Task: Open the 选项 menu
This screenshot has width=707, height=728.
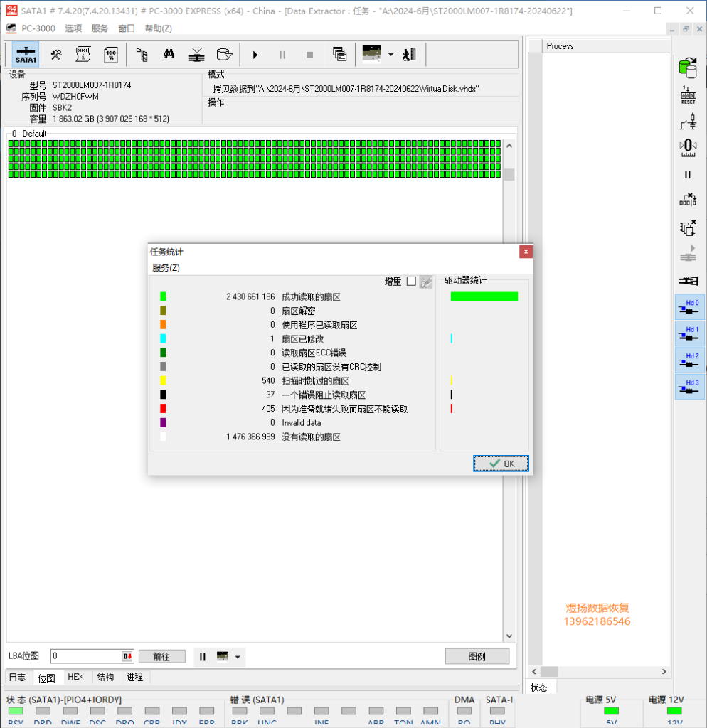Action: coord(73,28)
